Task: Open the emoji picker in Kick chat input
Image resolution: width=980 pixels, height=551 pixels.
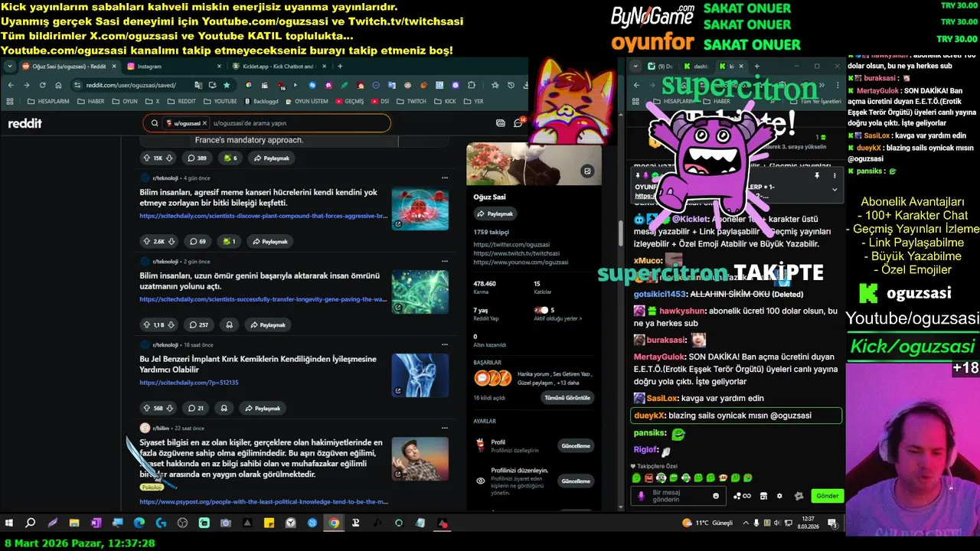Action: click(x=716, y=496)
